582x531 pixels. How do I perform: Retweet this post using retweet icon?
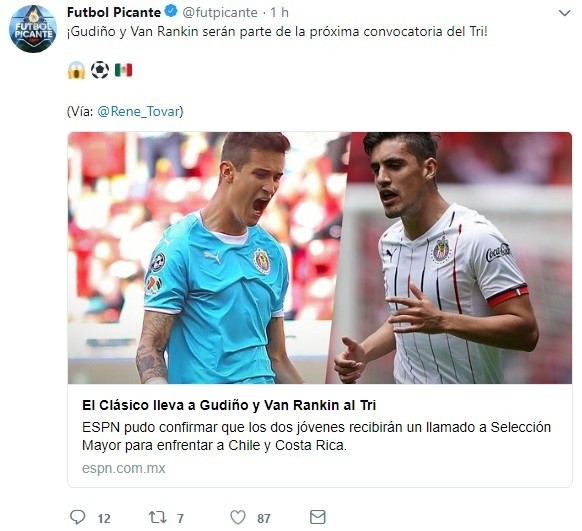(157, 517)
